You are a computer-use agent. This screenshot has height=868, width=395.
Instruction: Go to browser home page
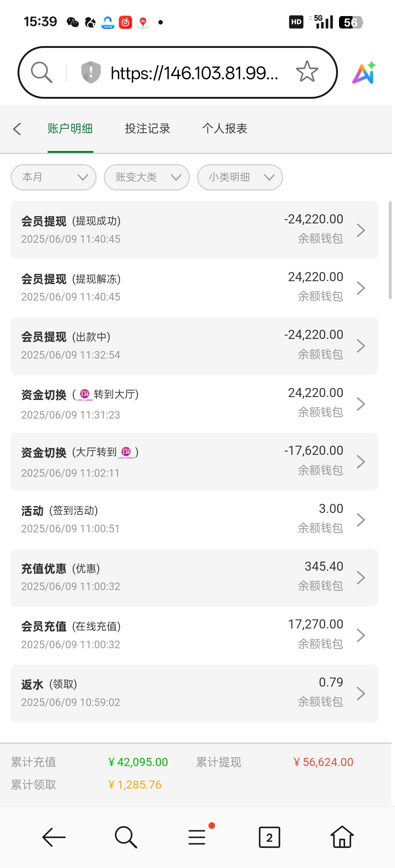pyautogui.click(x=342, y=837)
